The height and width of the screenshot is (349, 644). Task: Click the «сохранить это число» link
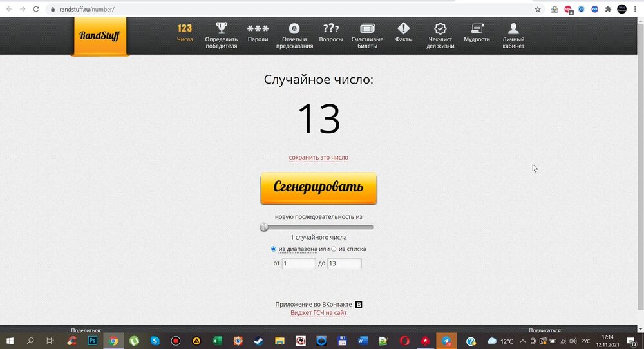(x=318, y=158)
